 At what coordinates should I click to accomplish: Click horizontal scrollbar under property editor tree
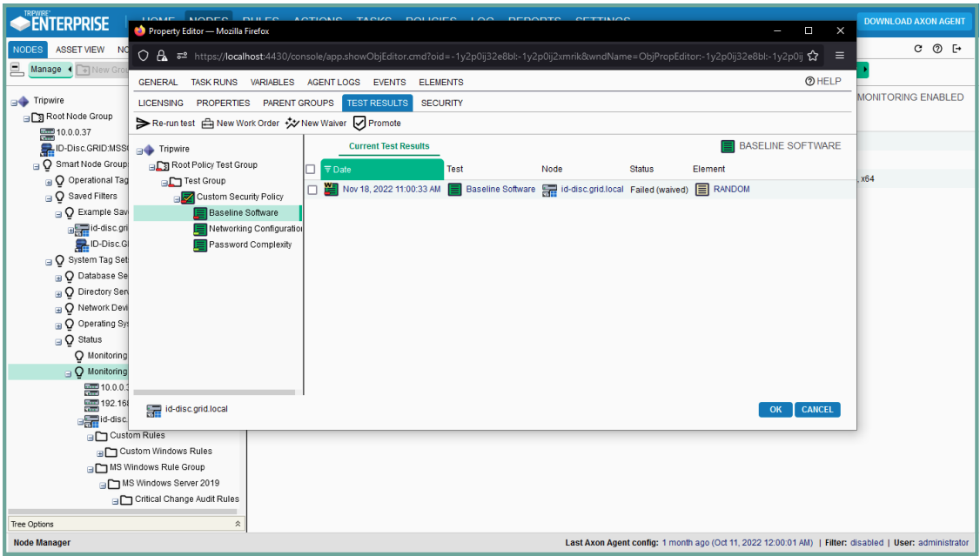click(x=214, y=393)
